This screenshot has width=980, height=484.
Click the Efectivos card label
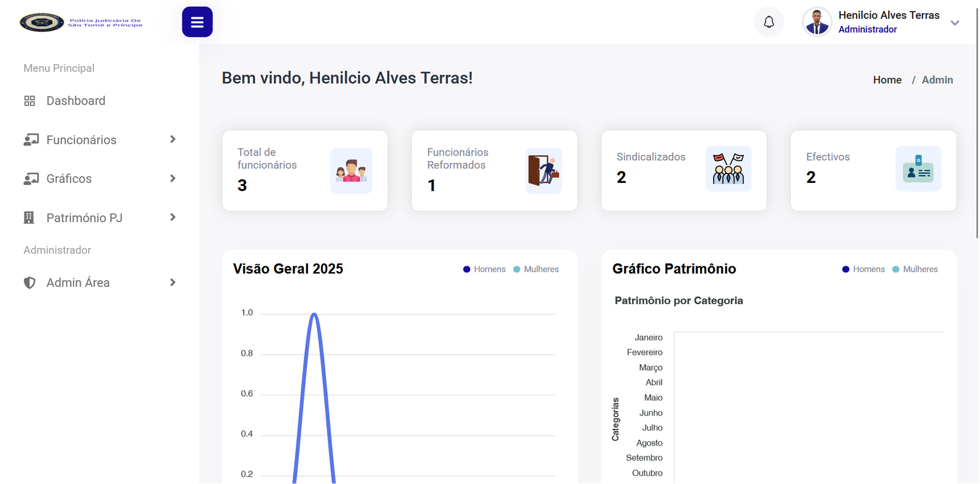point(827,157)
